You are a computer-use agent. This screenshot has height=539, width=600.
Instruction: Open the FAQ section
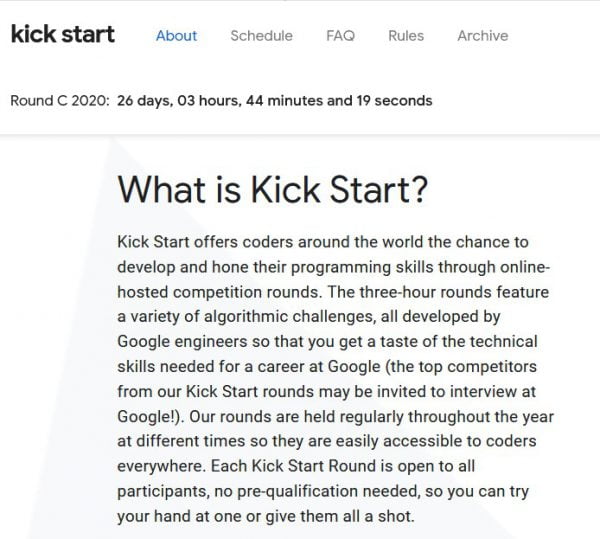pos(340,36)
